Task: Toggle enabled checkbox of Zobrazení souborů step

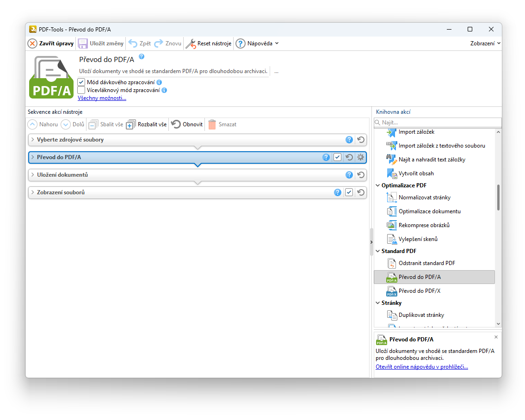Action: 349,192
